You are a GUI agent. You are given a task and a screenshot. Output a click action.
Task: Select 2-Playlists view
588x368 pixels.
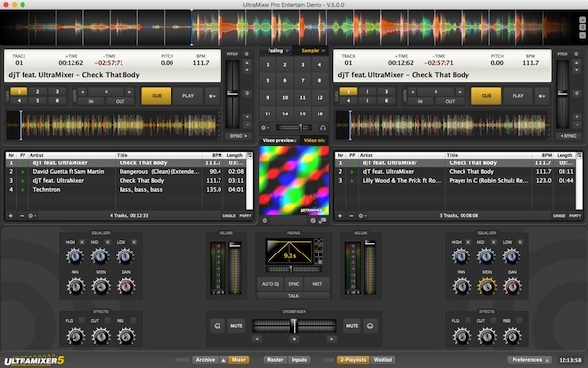(353, 360)
